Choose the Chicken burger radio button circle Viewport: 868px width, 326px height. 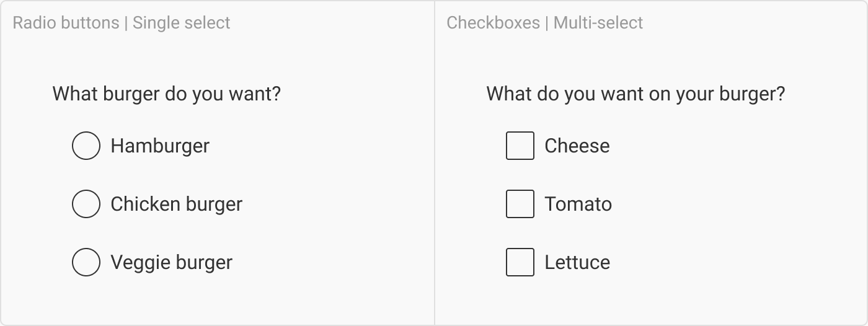[x=86, y=204]
